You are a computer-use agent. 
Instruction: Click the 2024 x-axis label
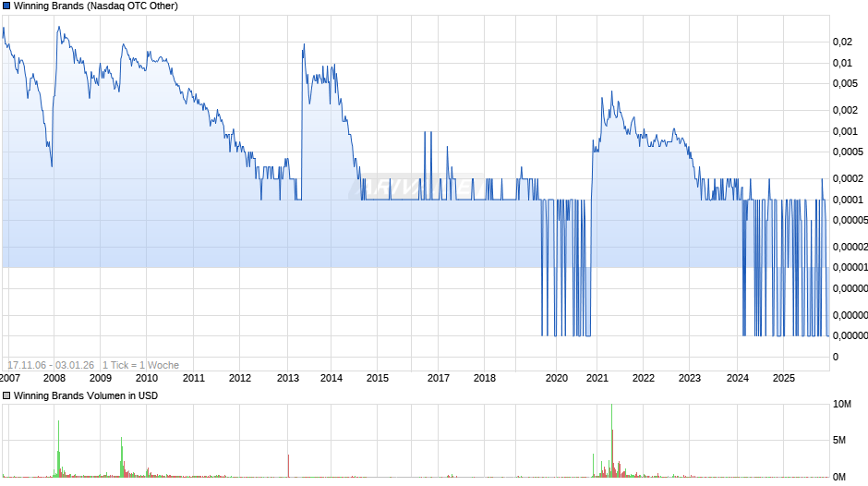coord(738,378)
